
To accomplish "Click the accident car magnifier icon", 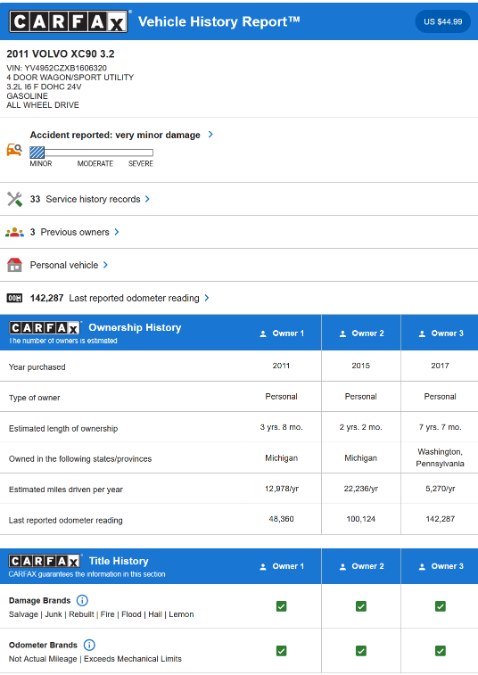I will click(x=14, y=150).
